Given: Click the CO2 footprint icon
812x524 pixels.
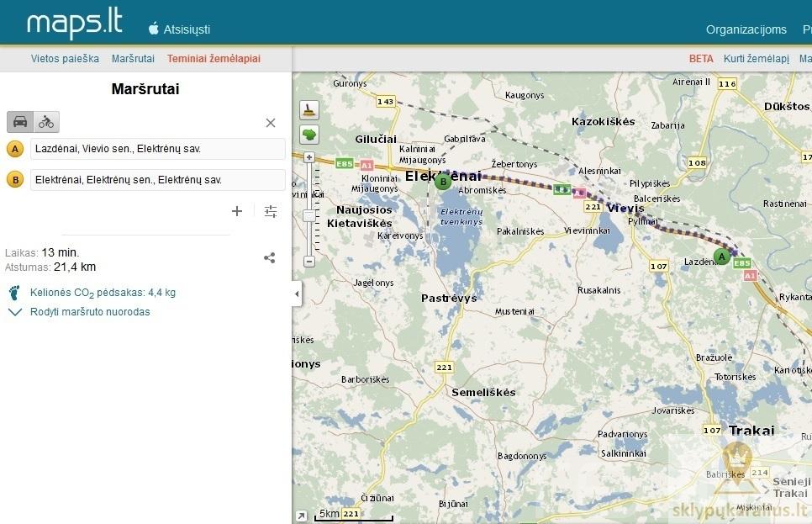Looking at the screenshot, I should click(14, 293).
